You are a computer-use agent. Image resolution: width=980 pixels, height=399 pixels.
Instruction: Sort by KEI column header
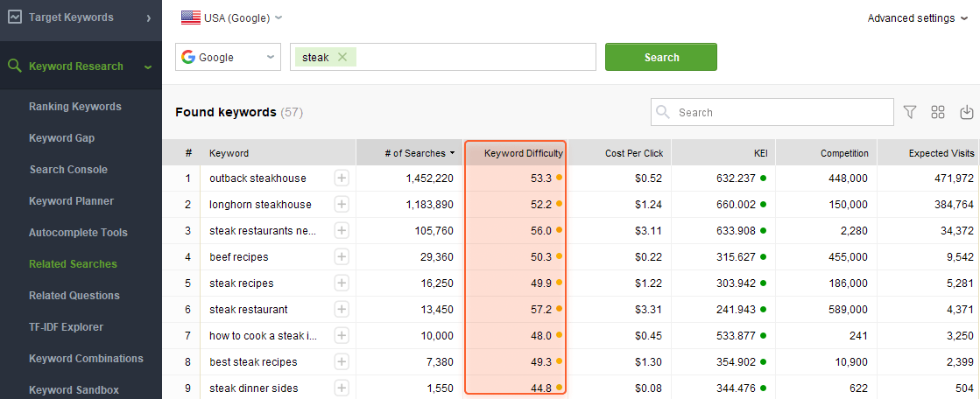(x=723, y=153)
